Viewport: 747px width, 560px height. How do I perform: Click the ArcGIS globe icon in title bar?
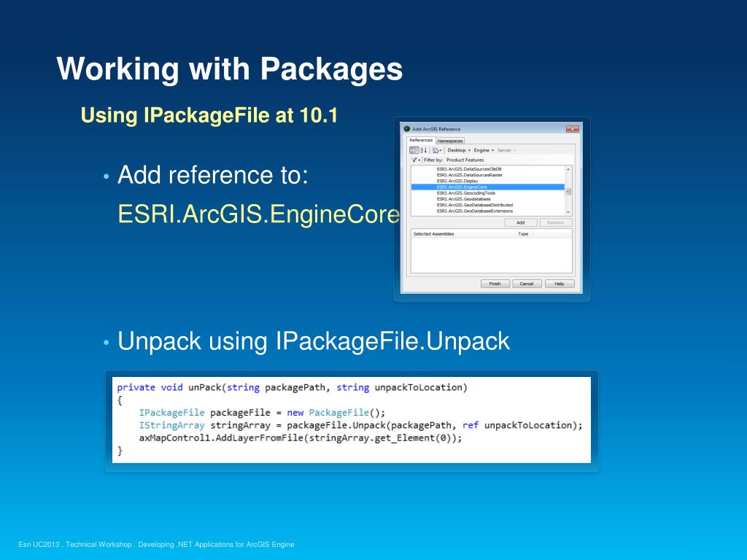pos(407,128)
